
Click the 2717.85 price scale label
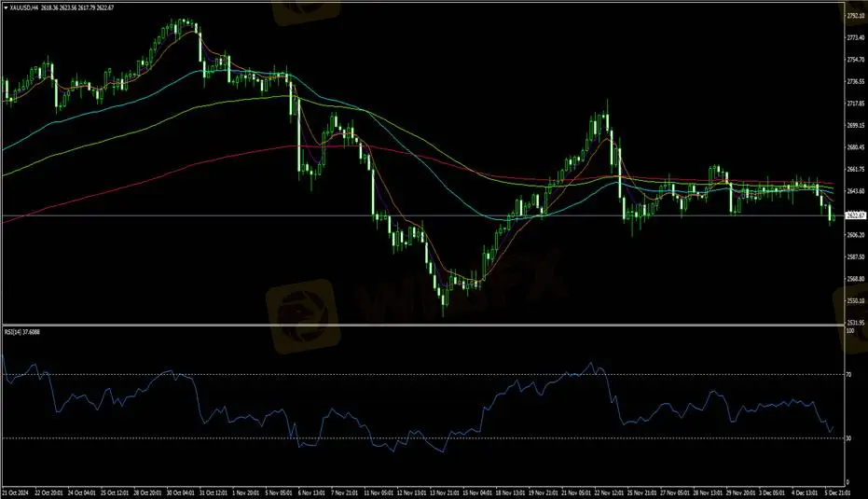[856, 103]
